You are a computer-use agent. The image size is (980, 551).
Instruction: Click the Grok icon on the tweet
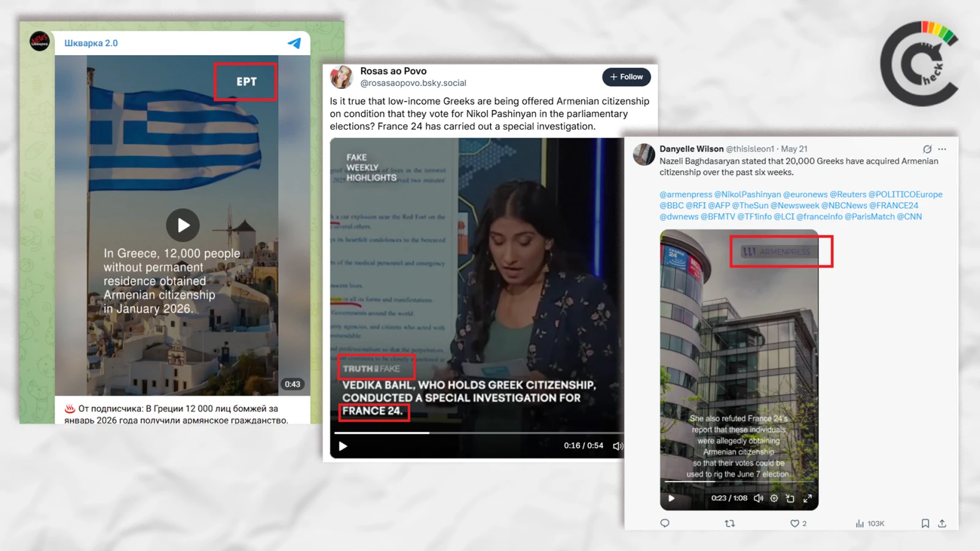[927, 149]
